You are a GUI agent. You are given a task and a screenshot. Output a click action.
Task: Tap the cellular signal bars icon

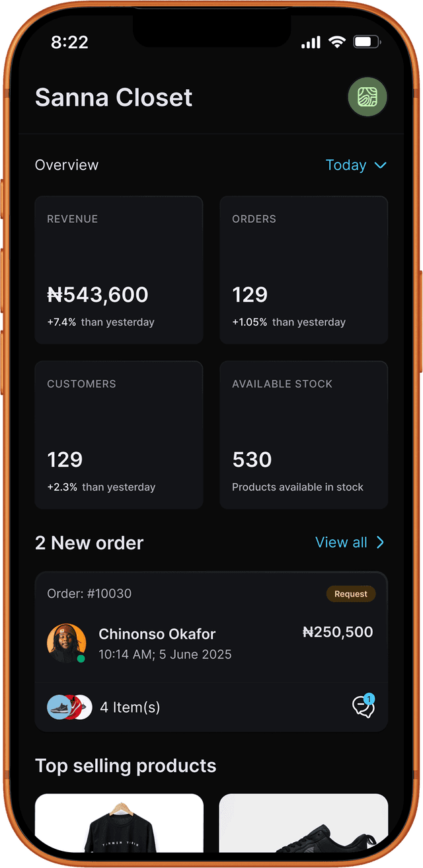coord(310,42)
